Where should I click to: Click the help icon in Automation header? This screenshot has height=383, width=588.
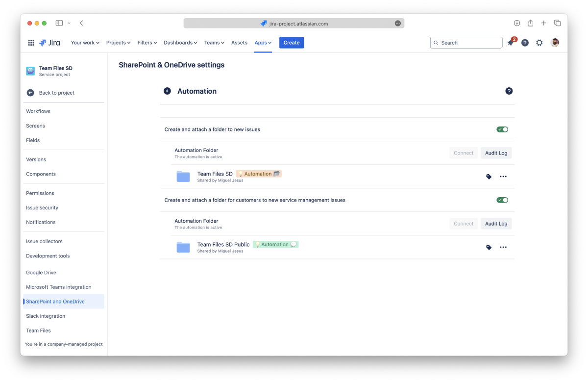(509, 91)
